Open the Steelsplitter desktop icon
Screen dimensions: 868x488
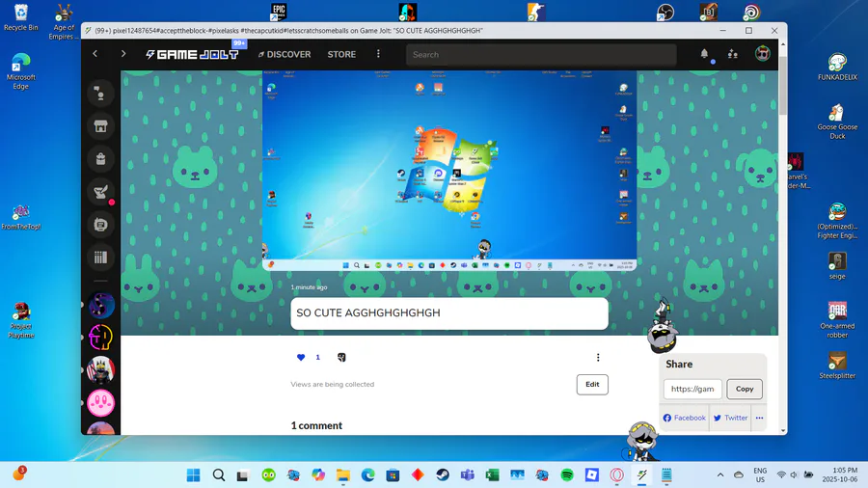(837, 366)
